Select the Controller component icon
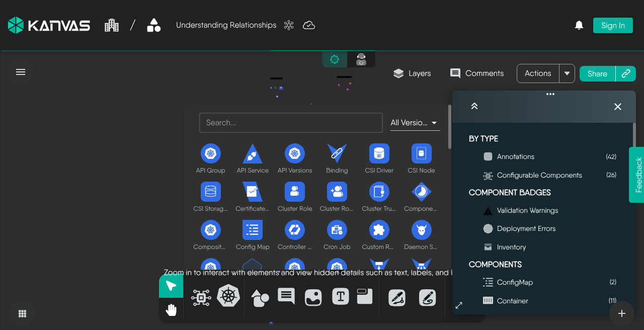 click(295, 230)
